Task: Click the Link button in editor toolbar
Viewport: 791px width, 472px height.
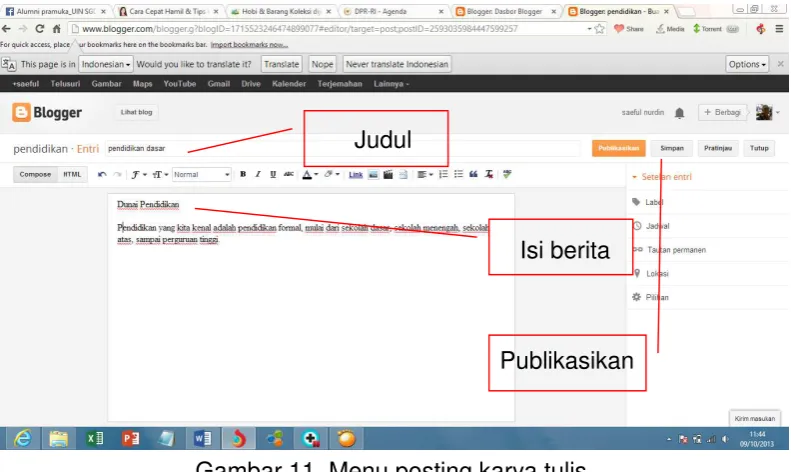Action: click(x=356, y=174)
